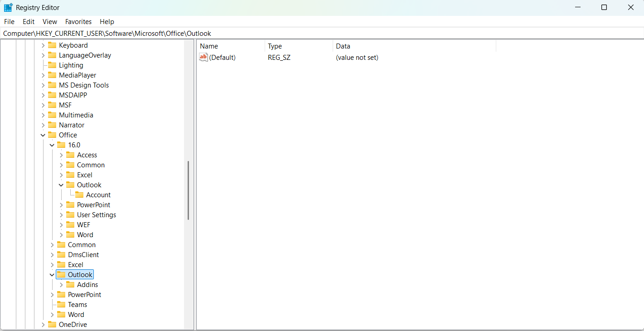This screenshot has width=644, height=331.
Task: Expand the Word key under 16.0
Action: [61, 234]
